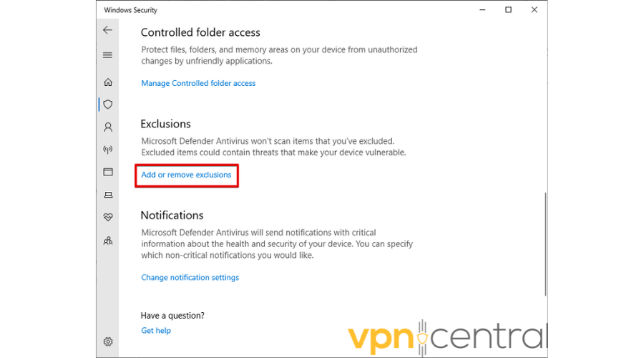Click the vertical scrollbar thumb
This screenshot has width=644, height=358.
pyautogui.click(x=545, y=243)
